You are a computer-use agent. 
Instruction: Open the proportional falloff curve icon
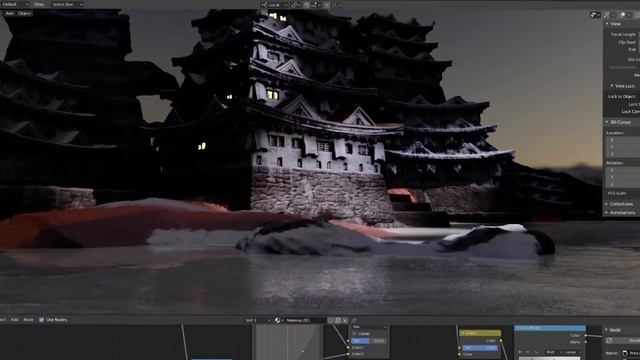pos(336,5)
